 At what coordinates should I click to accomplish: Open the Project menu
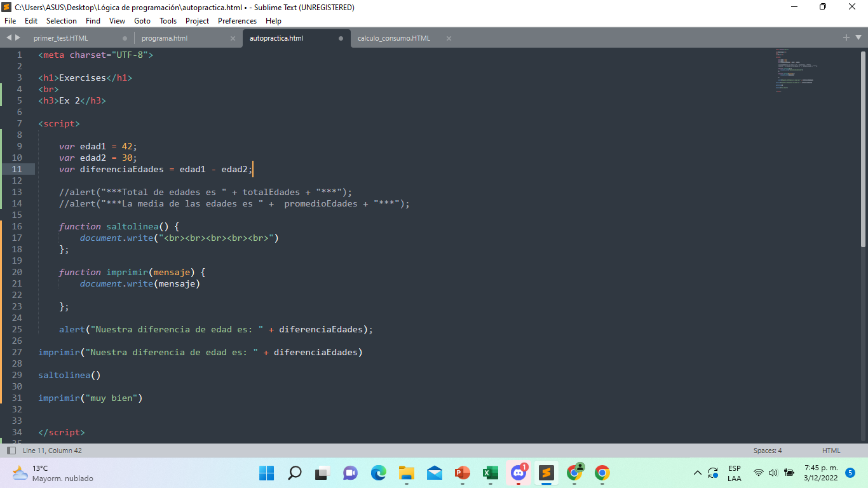pyautogui.click(x=197, y=21)
